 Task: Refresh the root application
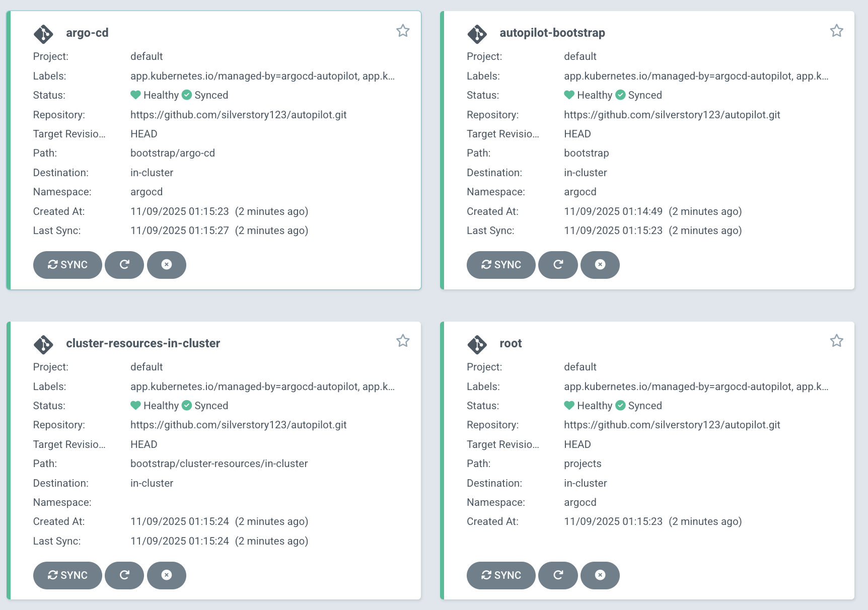coord(558,575)
